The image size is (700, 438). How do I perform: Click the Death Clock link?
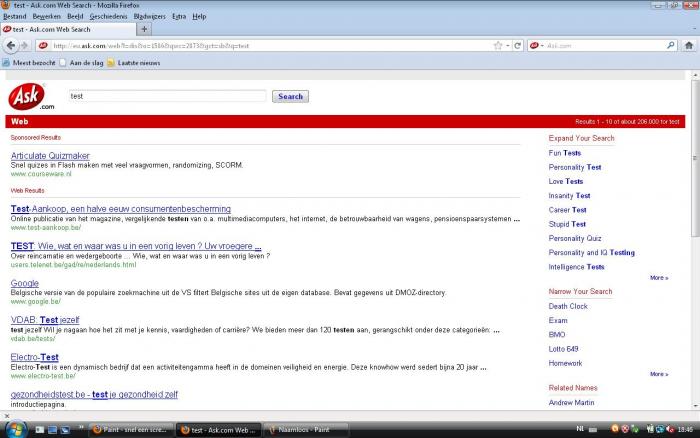point(568,306)
